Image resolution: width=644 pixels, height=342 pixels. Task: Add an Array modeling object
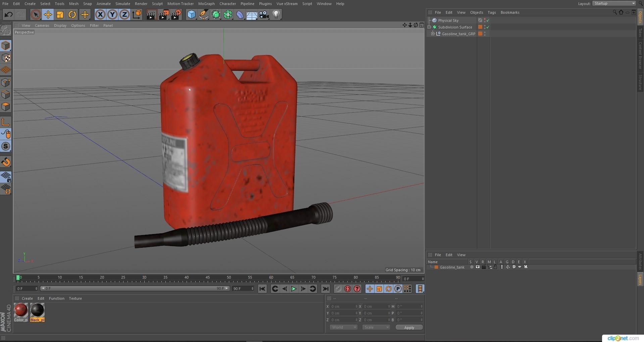[228, 14]
